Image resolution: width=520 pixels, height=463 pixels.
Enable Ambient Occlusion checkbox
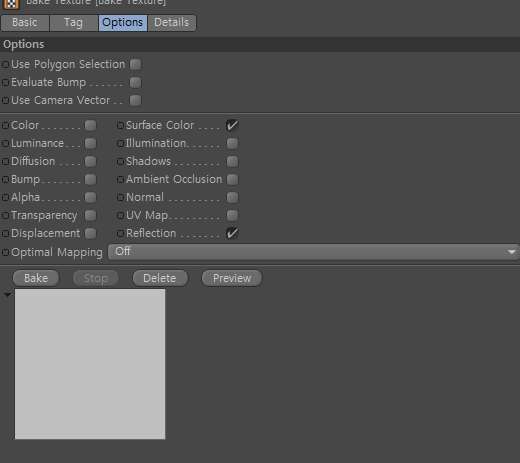(x=232, y=179)
